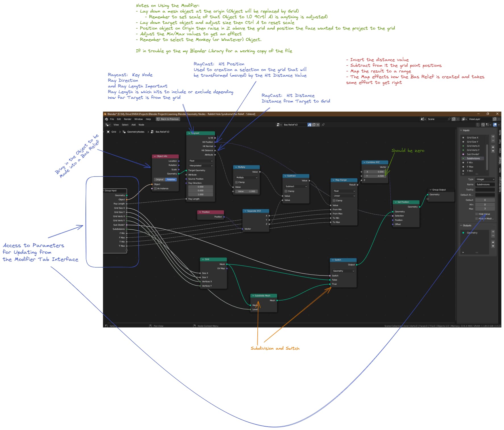Adjust the Combine XYZ X value 0.000
Image resolution: width=504 pixels, height=430 pixels.
tap(375, 172)
